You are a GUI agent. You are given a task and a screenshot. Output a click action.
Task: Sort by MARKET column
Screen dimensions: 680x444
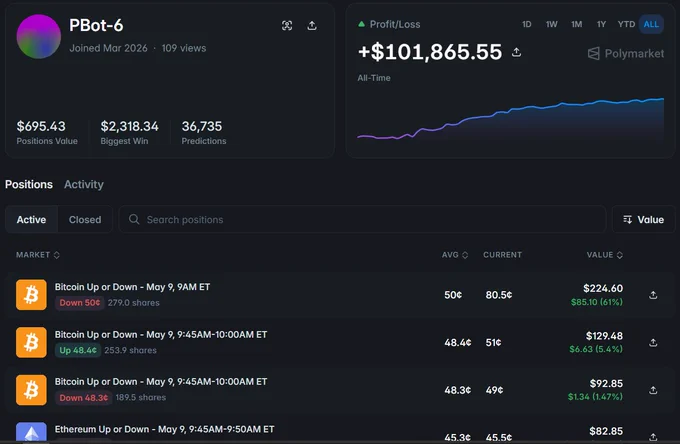point(38,255)
